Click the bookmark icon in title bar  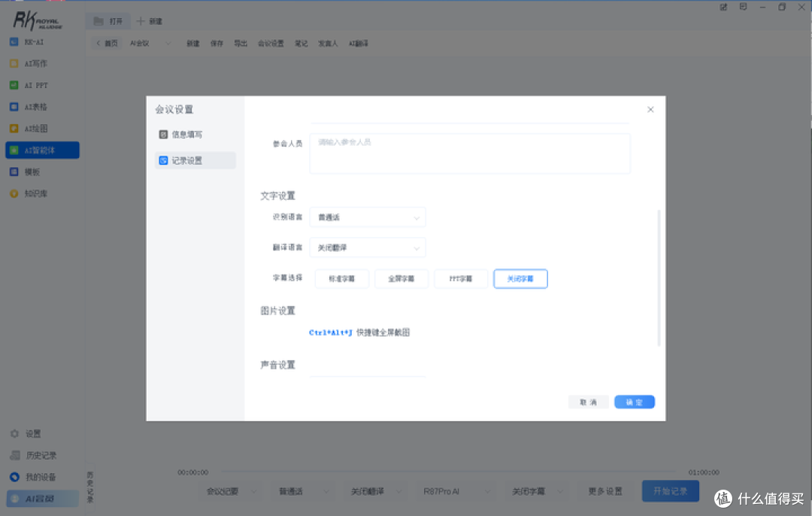pyautogui.click(x=743, y=8)
